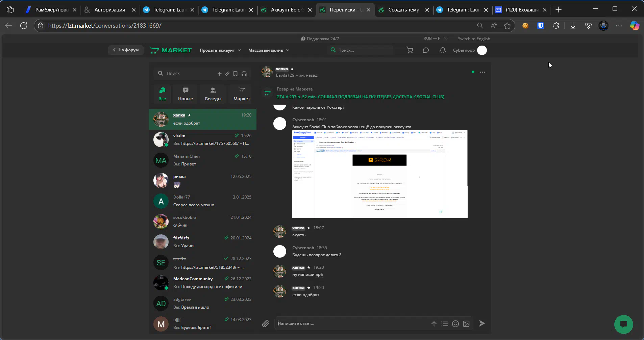Click the attach file paperclip icon
Image resolution: width=644 pixels, height=340 pixels.
click(x=266, y=324)
